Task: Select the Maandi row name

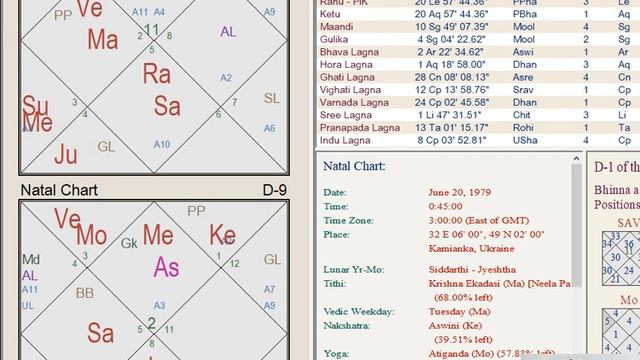Action: click(336, 27)
